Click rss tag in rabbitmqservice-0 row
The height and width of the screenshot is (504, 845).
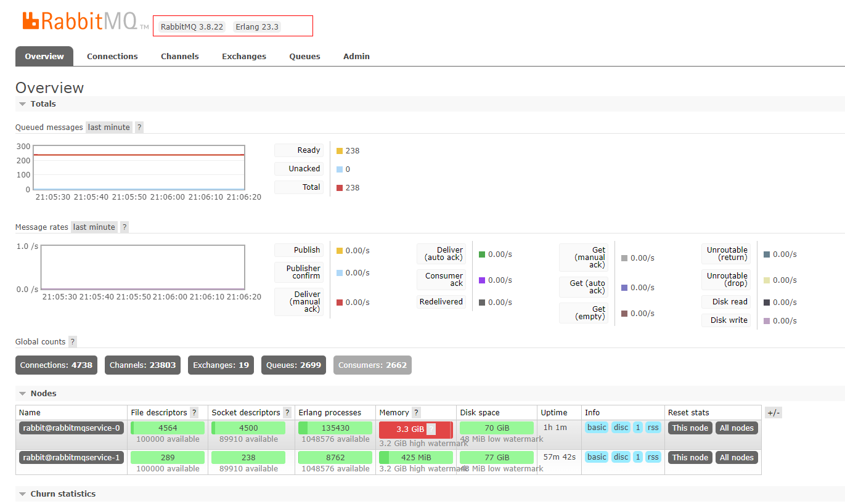coord(653,428)
